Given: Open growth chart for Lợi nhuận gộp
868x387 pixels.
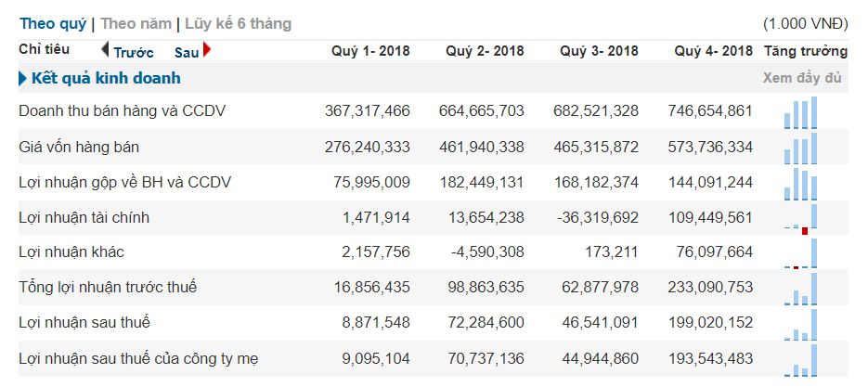Looking at the screenshot, I should click(800, 183).
